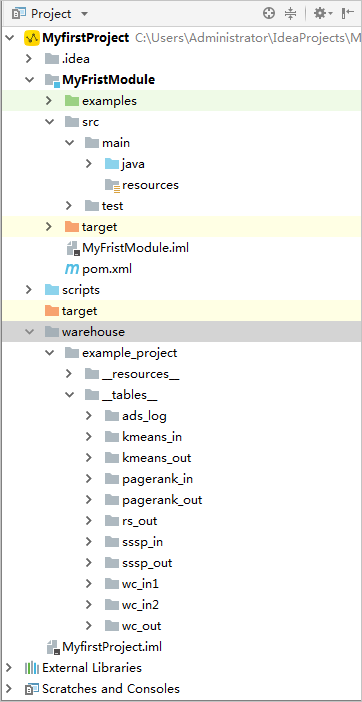Expand External Libraries
This screenshot has width=362, height=702.
click(9, 668)
